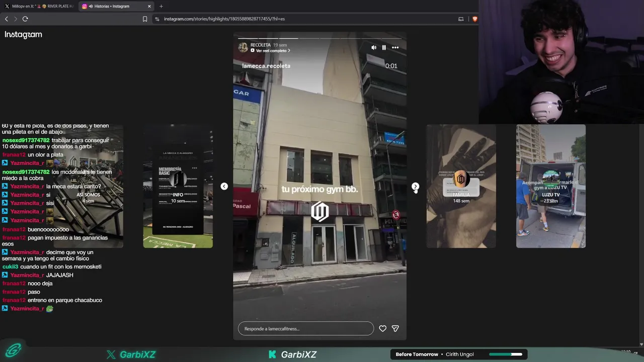Click chat message 'buenooooooooo'
Screen dimensions: 644x362
tap(48, 229)
